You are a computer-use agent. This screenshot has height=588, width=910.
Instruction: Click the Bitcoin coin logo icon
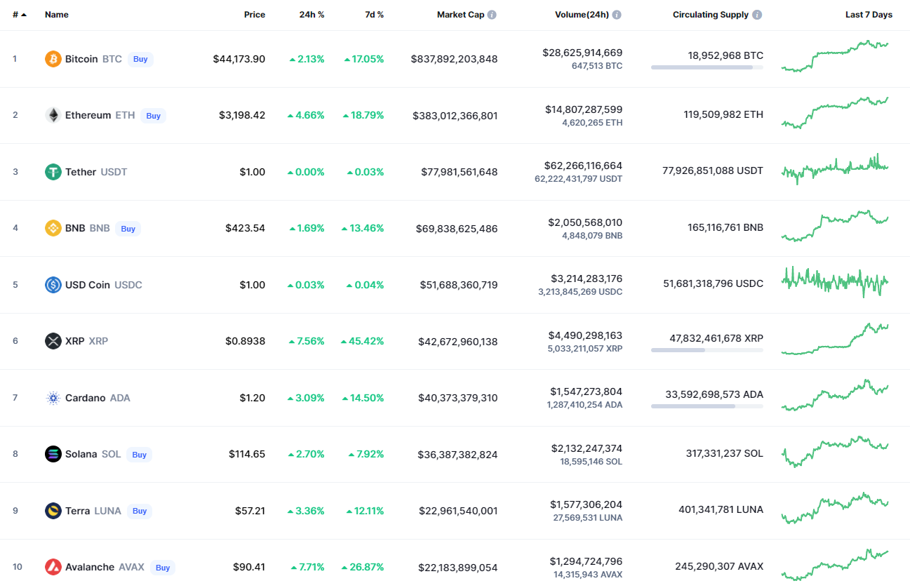point(53,59)
